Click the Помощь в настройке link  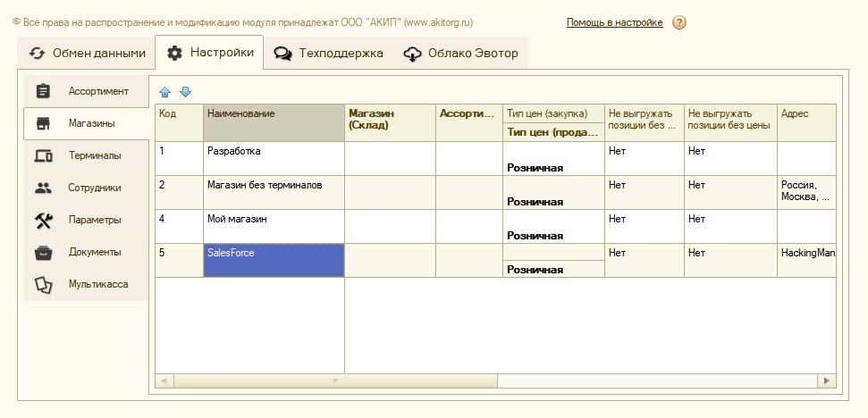[614, 22]
